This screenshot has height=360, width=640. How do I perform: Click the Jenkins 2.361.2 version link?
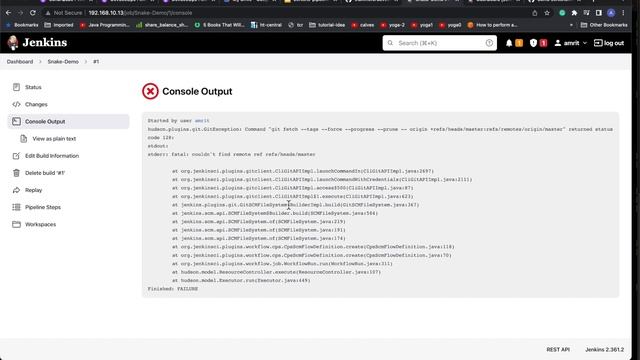(604, 349)
